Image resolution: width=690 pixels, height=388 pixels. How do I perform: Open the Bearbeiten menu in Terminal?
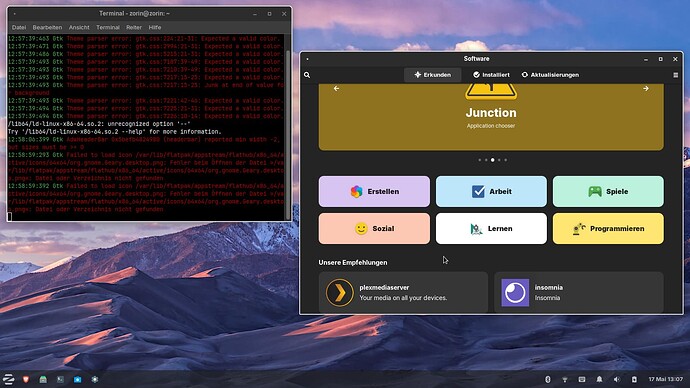(47, 27)
